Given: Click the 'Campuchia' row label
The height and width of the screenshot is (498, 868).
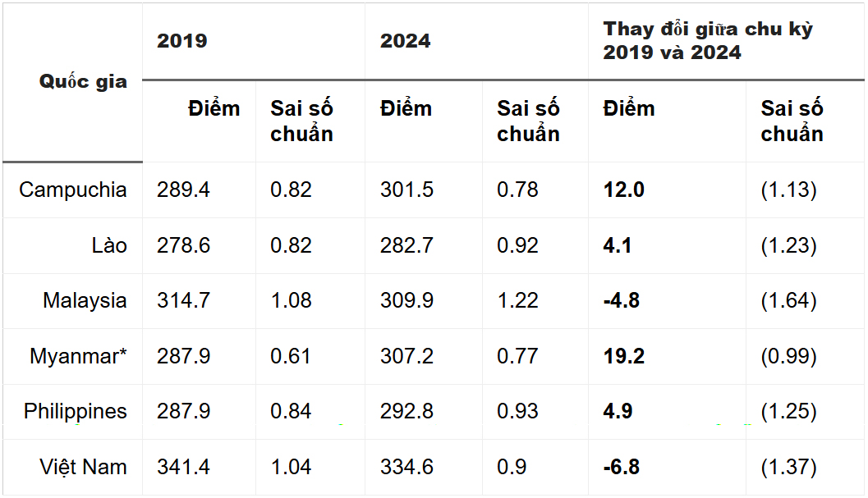Looking at the screenshot, I should point(73,190).
